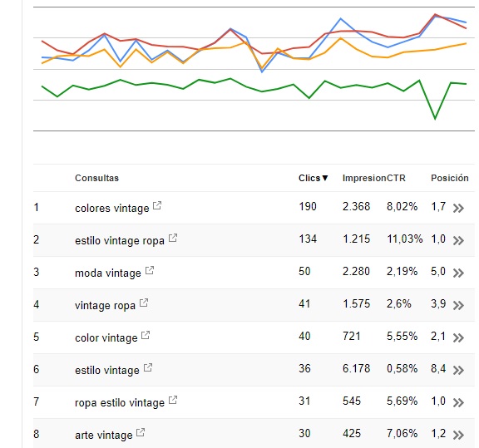This screenshot has width=479, height=448.
Task: Expand details arrows on row with 6.178 impressions
Action: [458, 371]
